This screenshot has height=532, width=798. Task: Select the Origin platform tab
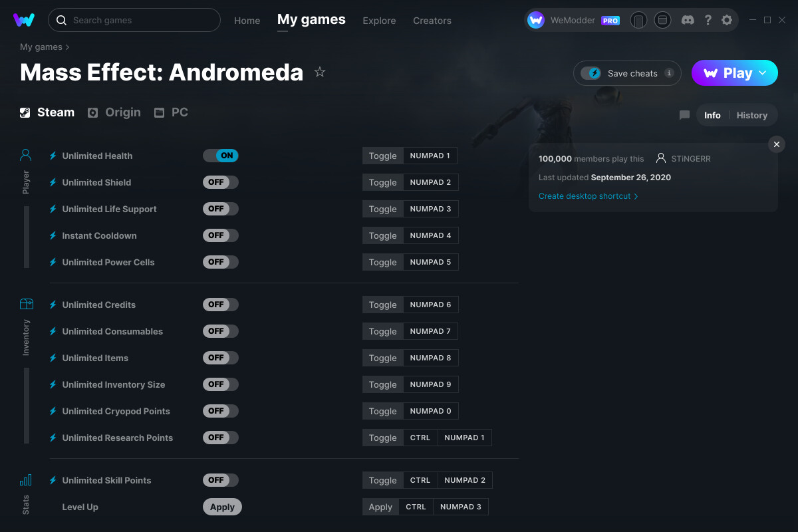[x=114, y=112]
